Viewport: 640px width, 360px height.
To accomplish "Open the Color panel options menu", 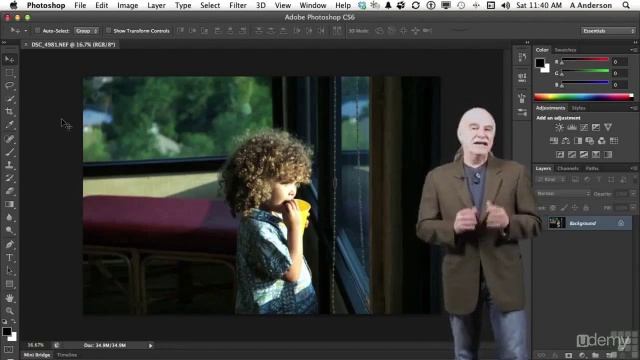I will click(633, 50).
